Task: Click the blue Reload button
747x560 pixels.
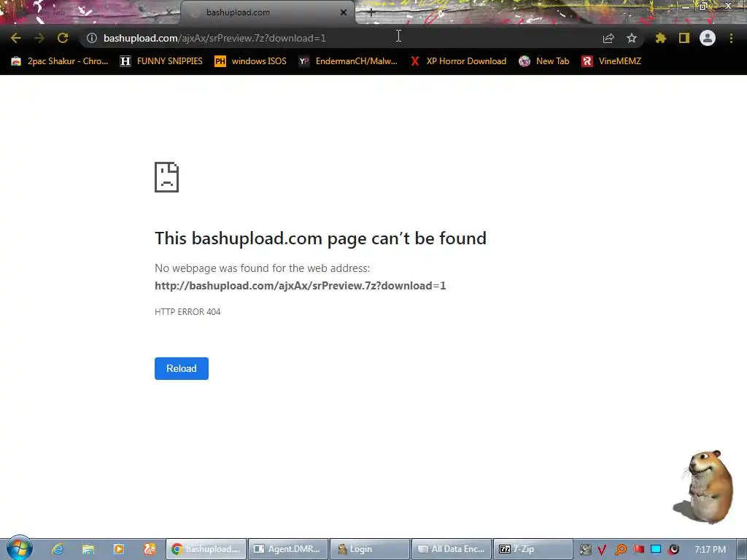Action: click(x=182, y=368)
